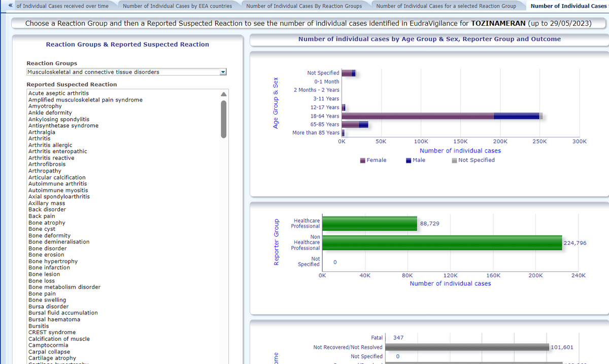Click the Not Specified legend swatch
The image size is (609, 364).
click(x=454, y=160)
